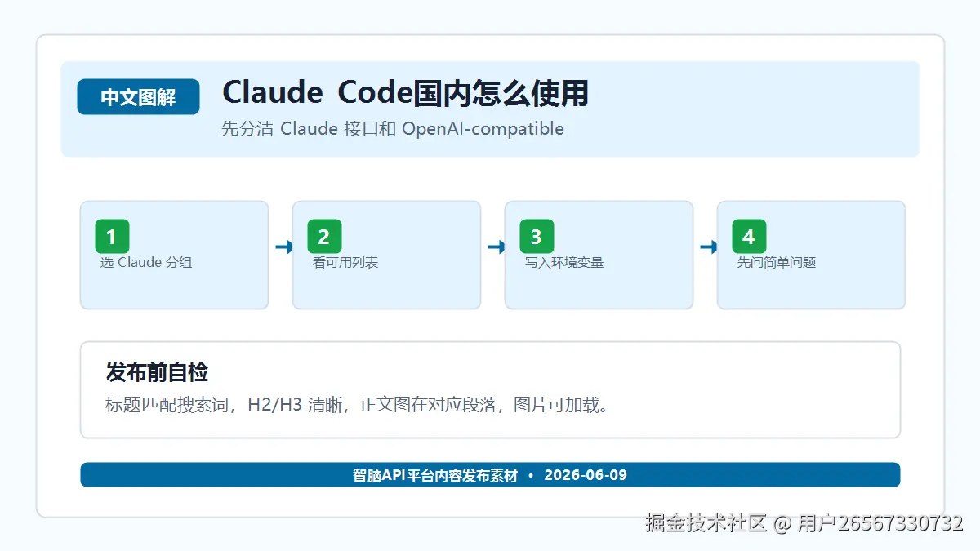Click the footer date 2026-06-09
This screenshot has height=551, width=980.
[586, 475]
